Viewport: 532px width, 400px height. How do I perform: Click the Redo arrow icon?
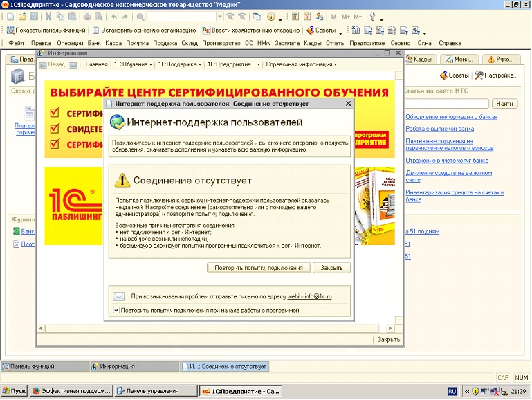pos(125,17)
